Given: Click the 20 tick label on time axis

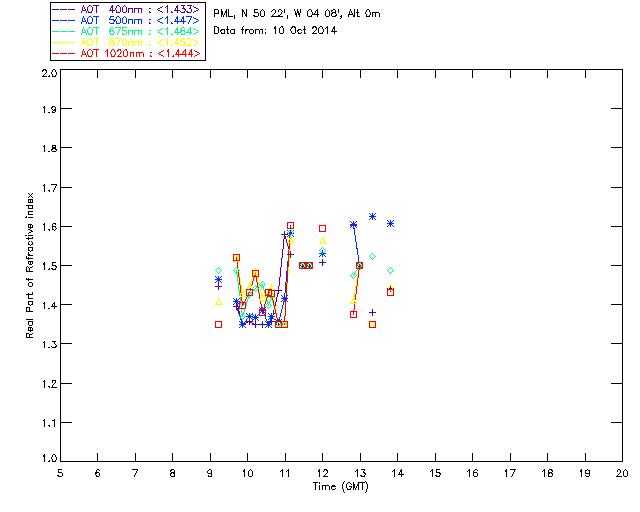Looking at the screenshot, I should (x=622, y=473).
